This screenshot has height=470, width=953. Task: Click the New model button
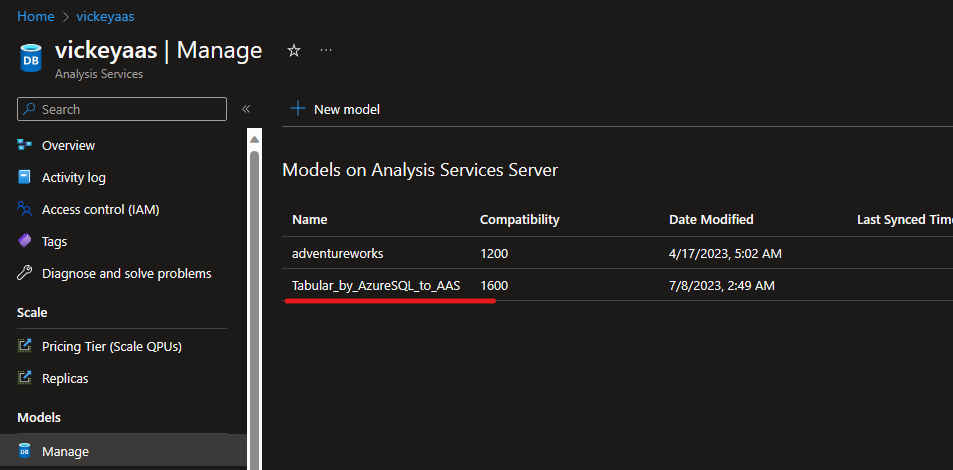pos(335,109)
